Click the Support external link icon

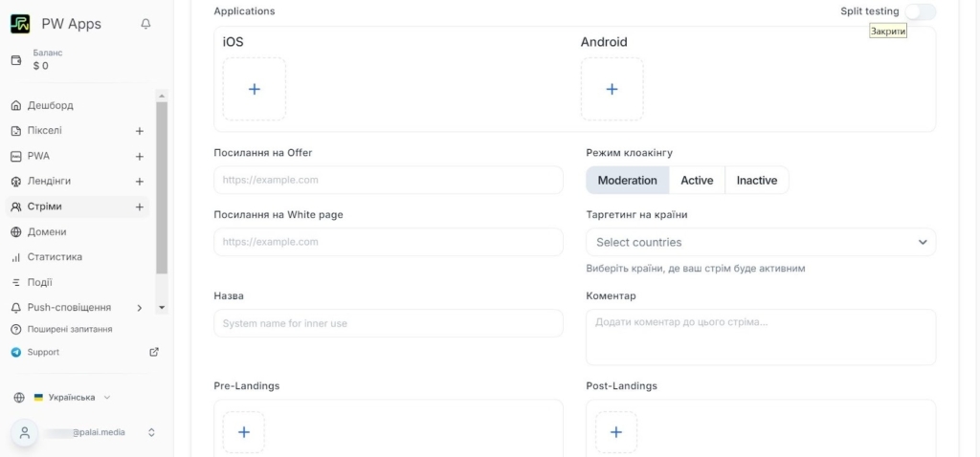coord(154,352)
